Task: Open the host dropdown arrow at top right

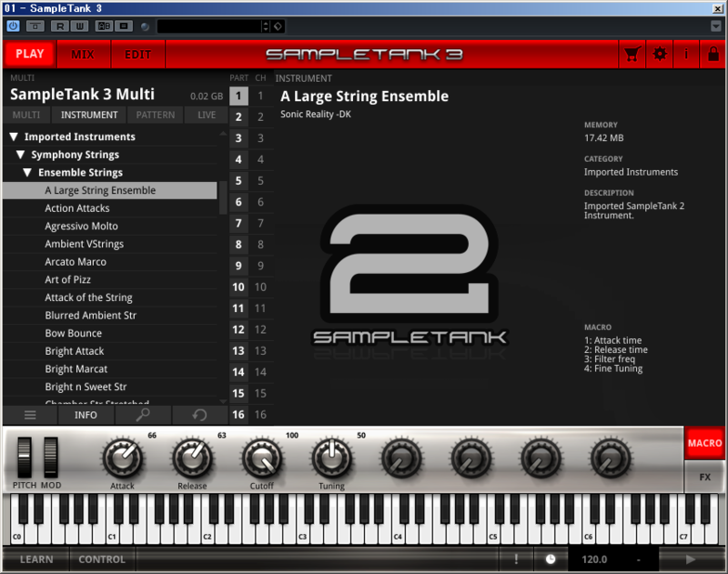Action: pos(716,26)
